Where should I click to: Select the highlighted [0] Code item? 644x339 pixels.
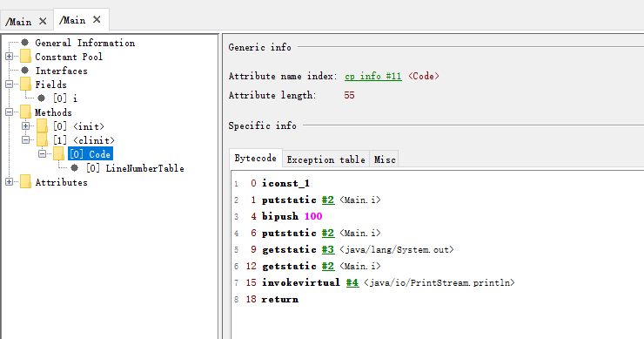(x=91, y=154)
